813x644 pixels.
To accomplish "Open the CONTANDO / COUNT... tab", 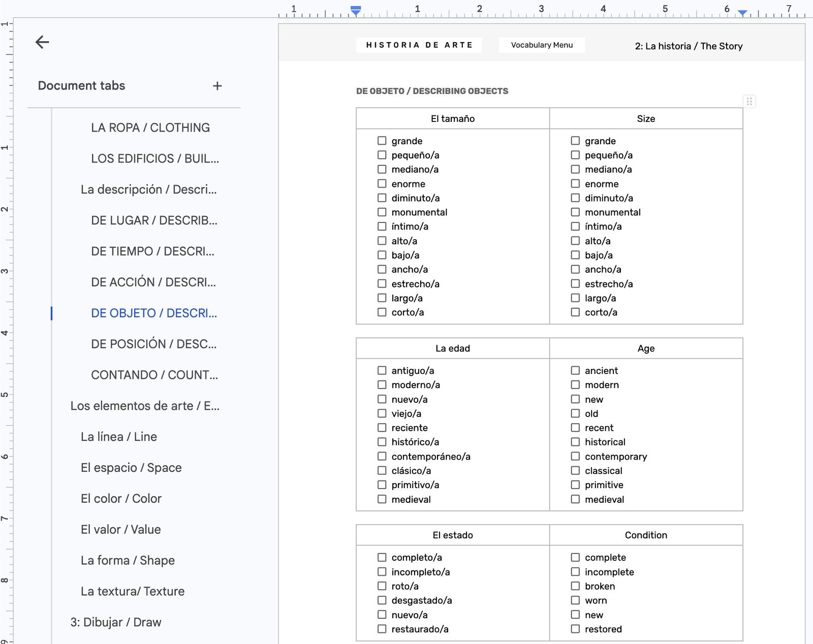I will click(154, 375).
